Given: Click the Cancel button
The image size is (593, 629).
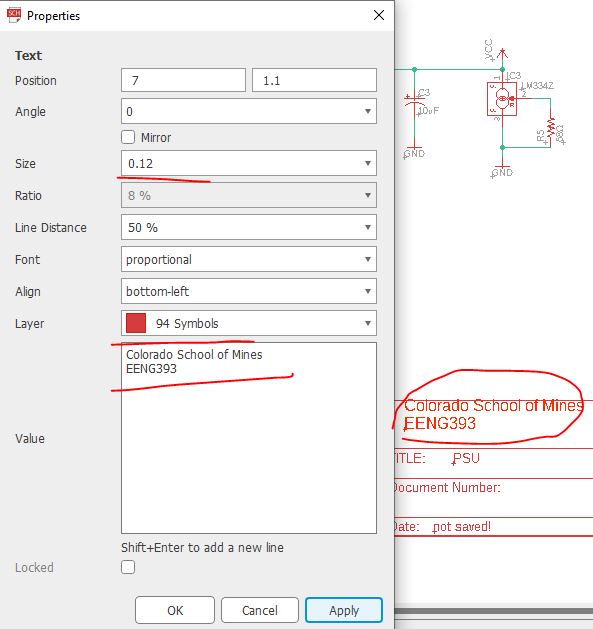Looking at the screenshot, I should point(260,610).
